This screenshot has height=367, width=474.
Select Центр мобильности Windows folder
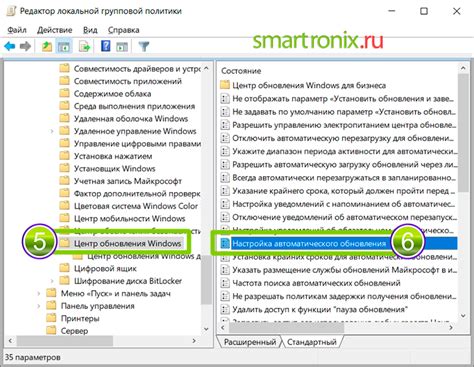coord(129,219)
